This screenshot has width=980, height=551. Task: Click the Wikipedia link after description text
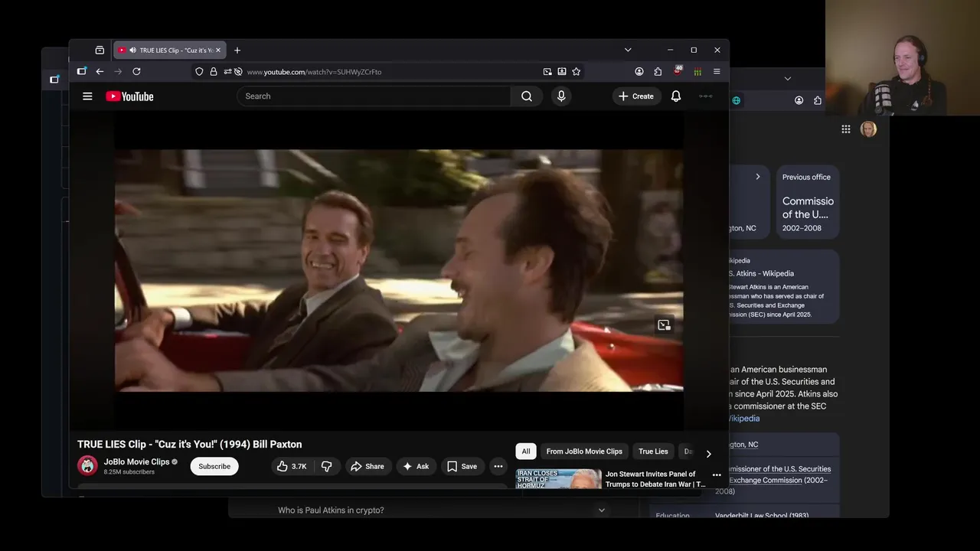coord(743,419)
